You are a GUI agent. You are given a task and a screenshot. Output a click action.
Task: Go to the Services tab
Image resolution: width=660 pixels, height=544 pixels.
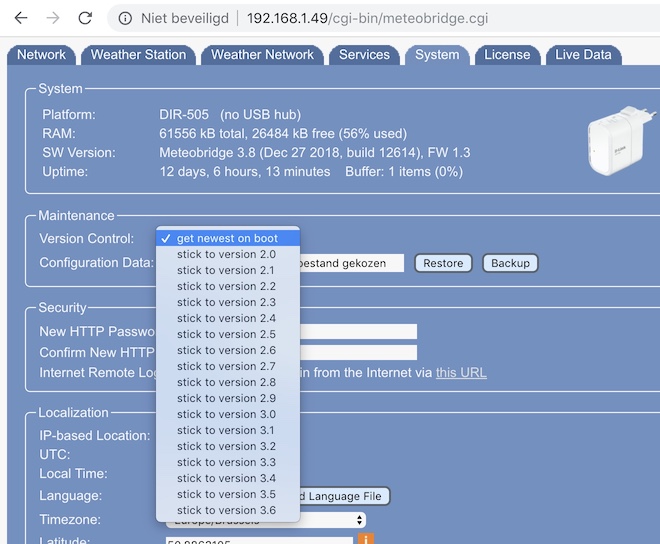(x=364, y=55)
